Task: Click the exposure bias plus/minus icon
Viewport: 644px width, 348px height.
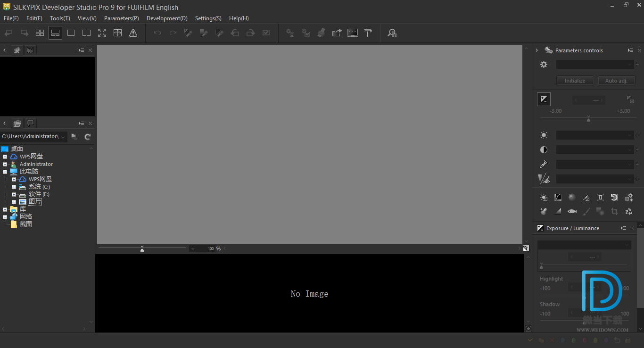Action: coord(544,99)
